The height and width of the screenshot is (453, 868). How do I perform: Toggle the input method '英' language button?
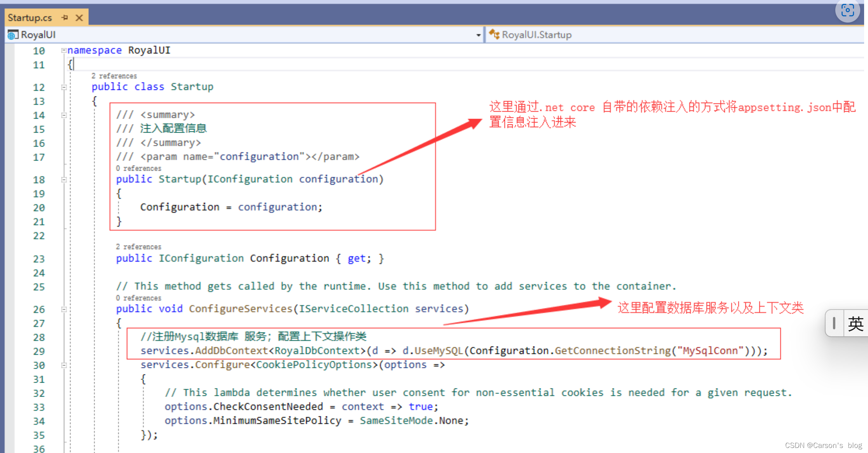coord(855,324)
